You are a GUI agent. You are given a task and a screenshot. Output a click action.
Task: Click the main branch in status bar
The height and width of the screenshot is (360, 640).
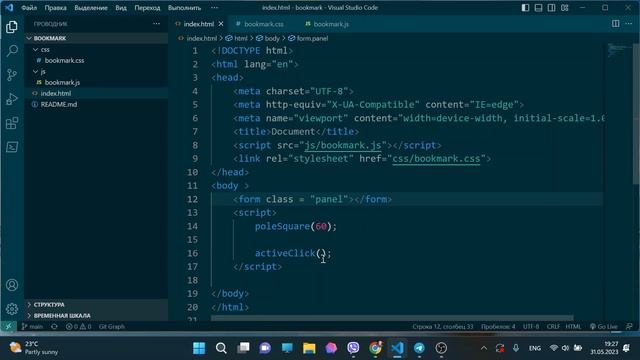coord(32,327)
